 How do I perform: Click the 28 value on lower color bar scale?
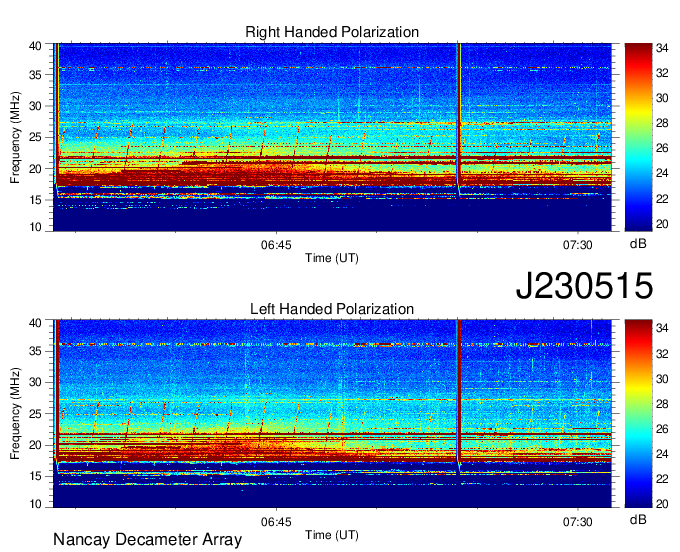click(x=662, y=404)
